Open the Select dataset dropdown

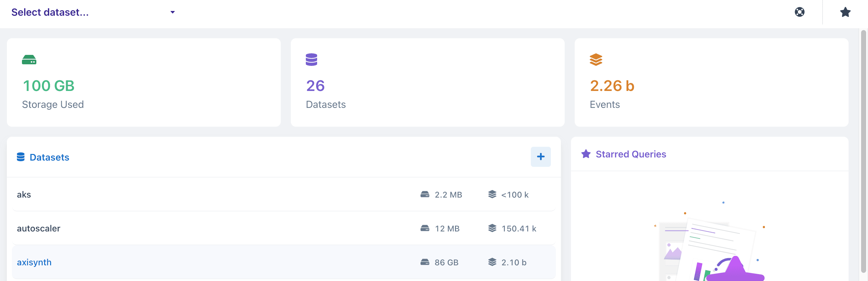93,12
